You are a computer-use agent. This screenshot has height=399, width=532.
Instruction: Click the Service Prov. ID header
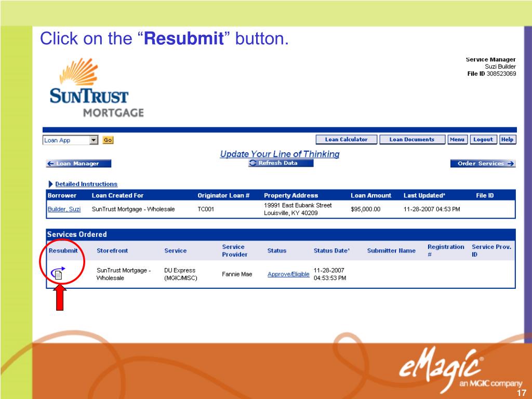tap(491, 251)
